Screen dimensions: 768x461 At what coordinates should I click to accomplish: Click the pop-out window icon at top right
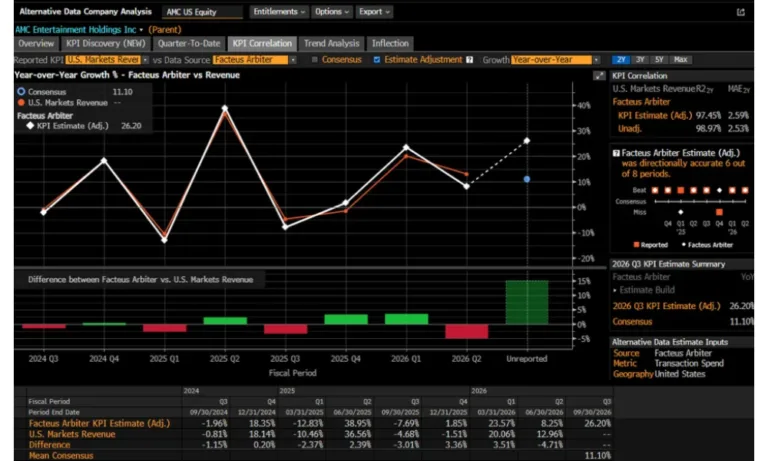(741, 12)
